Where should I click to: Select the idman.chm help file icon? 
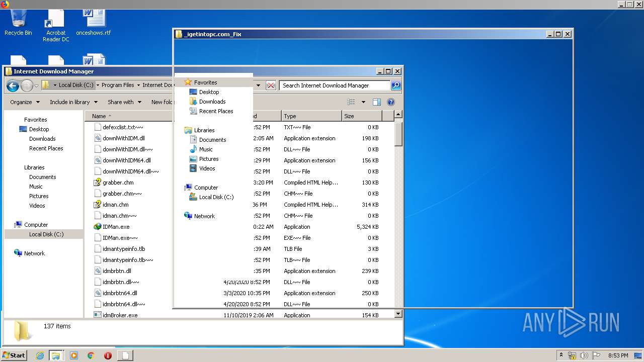[x=98, y=205]
